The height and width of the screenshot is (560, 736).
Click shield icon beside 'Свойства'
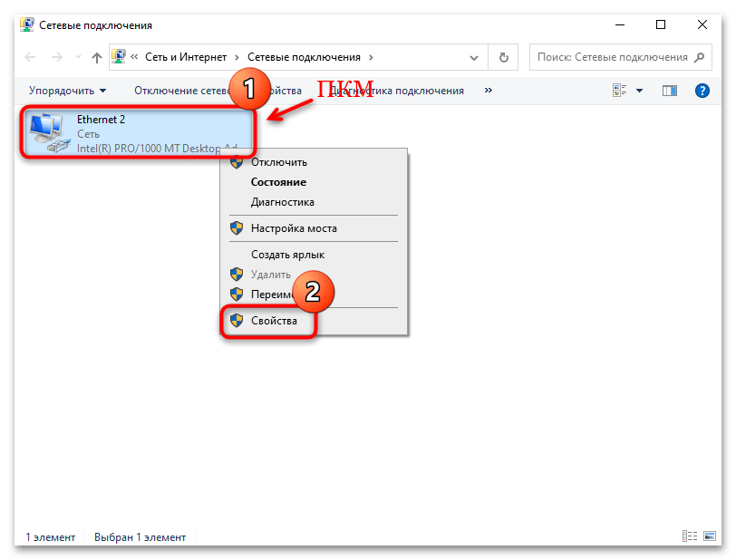pyautogui.click(x=237, y=321)
